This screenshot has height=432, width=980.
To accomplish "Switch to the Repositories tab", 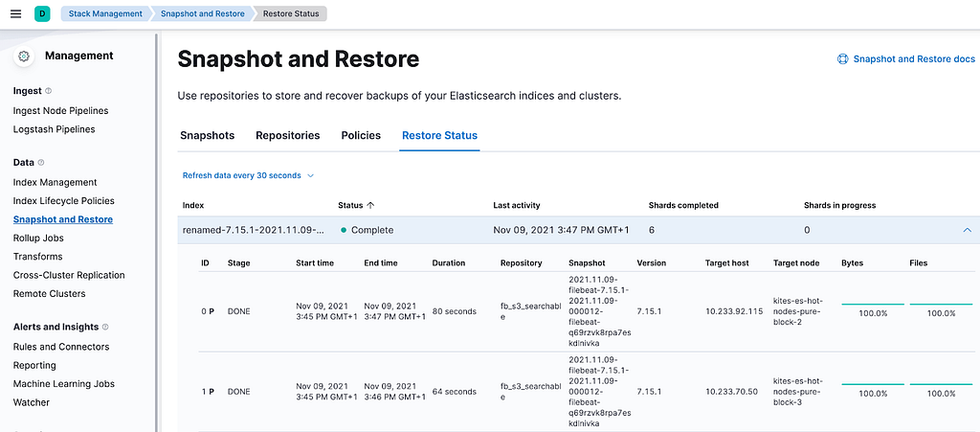I will pyautogui.click(x=287, y=135).
